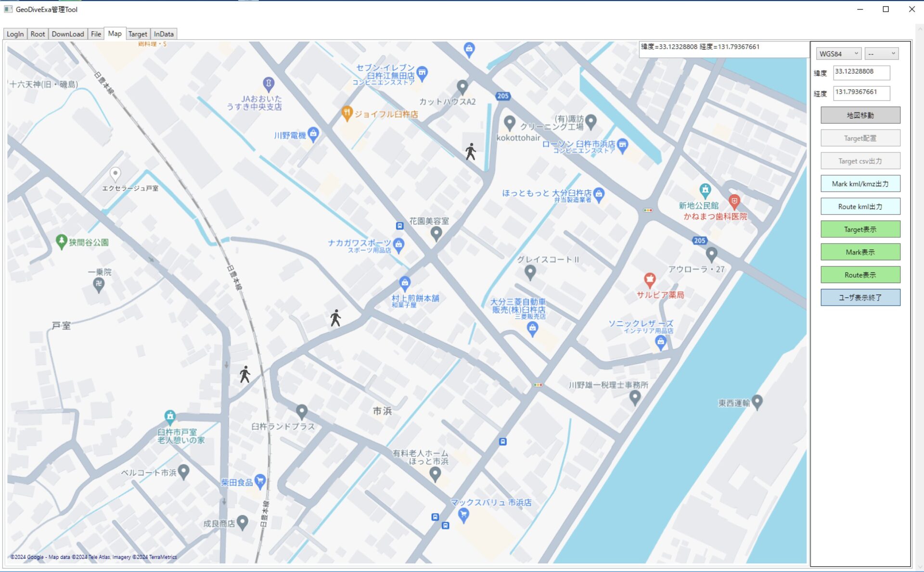This screenshot has height=572, width=924.
Task: Click the coordinate readout box above the map
Action: (x=724, y=49)
